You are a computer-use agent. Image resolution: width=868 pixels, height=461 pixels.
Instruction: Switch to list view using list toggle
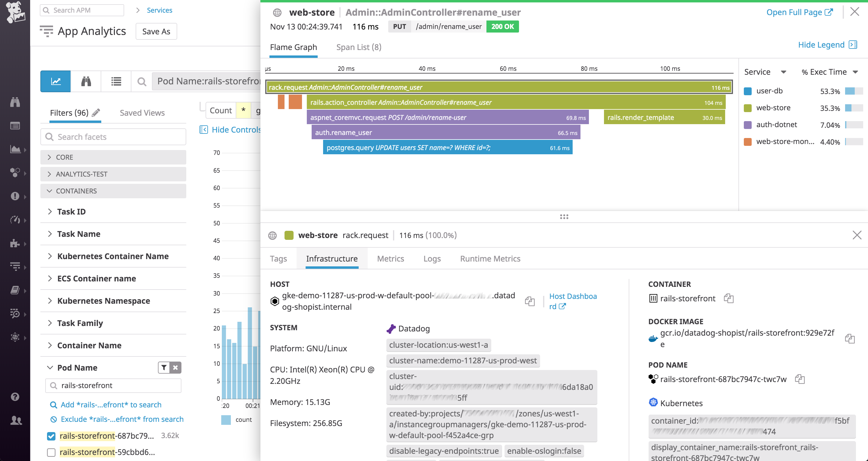tap(115, 81)
